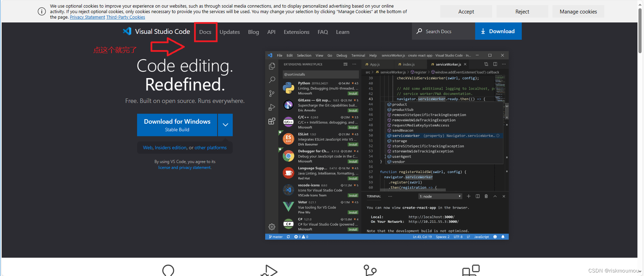Reject optional cookies
Image resolution: width=644 pixels, height=276 pixels.
522,11
